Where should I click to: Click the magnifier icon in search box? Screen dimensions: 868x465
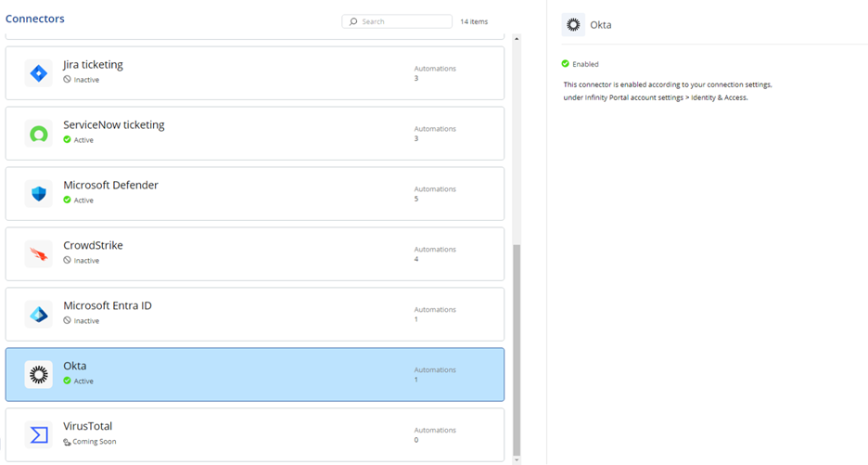pos(353,21)
